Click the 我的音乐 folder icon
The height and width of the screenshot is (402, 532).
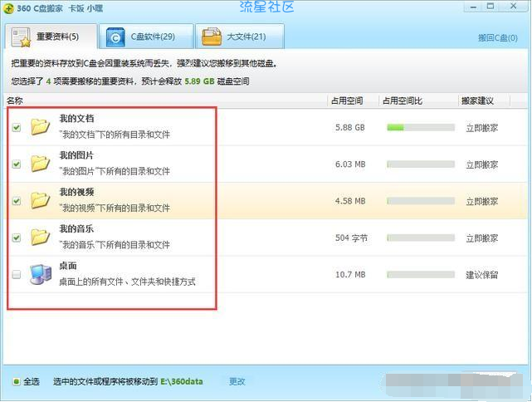point(40,237)
